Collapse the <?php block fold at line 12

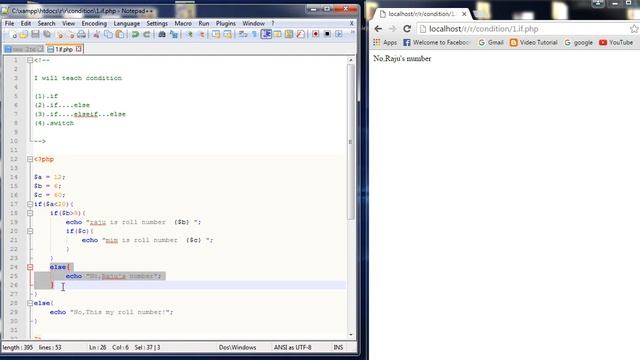click(x=30, y=159)
